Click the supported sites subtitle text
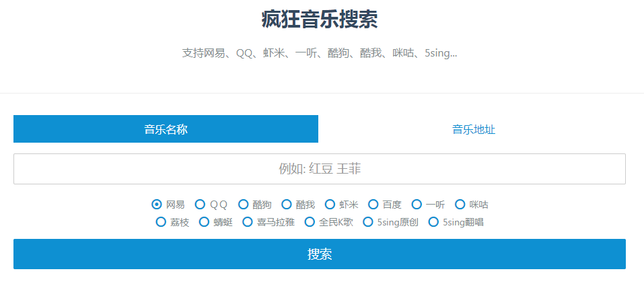This screenshot has width=644, height=286. pos(320,53)
